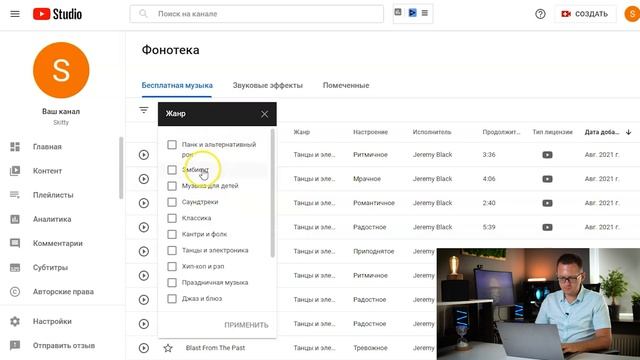640x360 pixels.
Task: Click the filter icon beside Жанр
Action: pyautogui.click(x=144, y=110)
